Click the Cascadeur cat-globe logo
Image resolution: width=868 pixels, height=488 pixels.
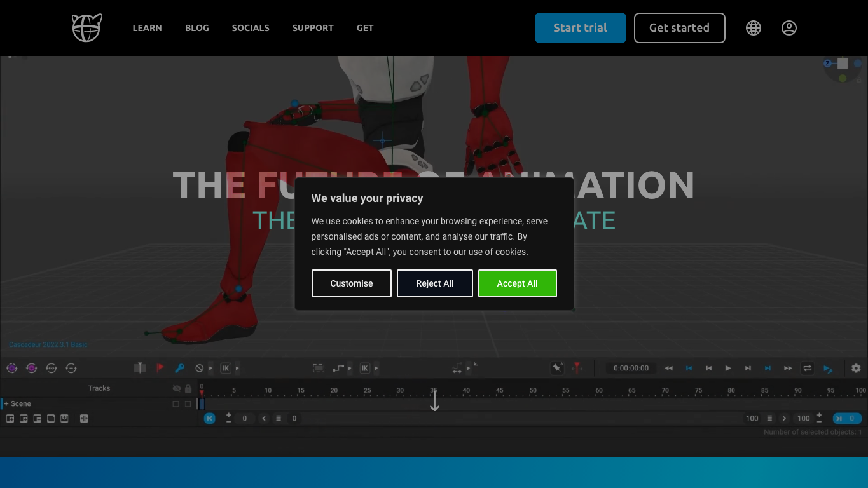[x=87, y=28]
